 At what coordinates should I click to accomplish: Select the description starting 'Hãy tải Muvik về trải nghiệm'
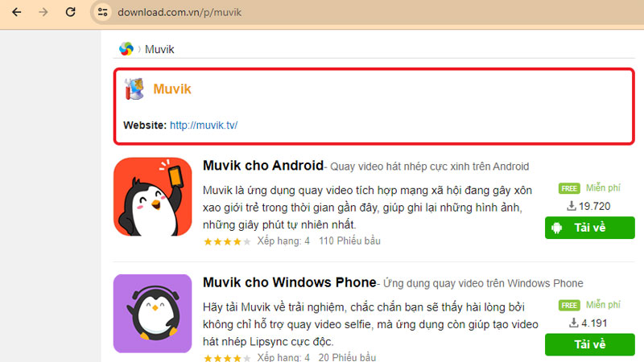click(370, 324)
